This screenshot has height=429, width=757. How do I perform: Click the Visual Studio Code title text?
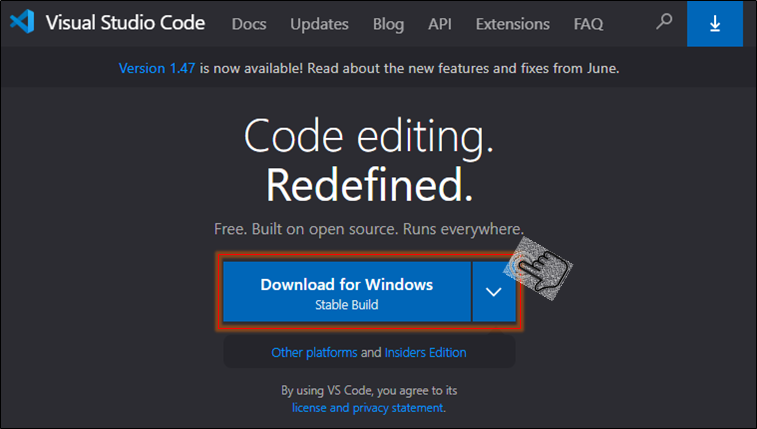pos(126,23)
